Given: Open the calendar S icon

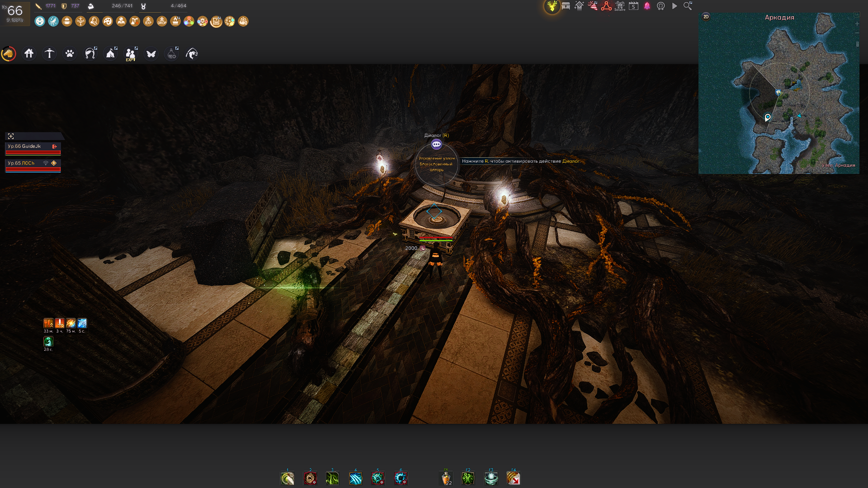Looking at the screenshot, I should [x=633, y=6].
